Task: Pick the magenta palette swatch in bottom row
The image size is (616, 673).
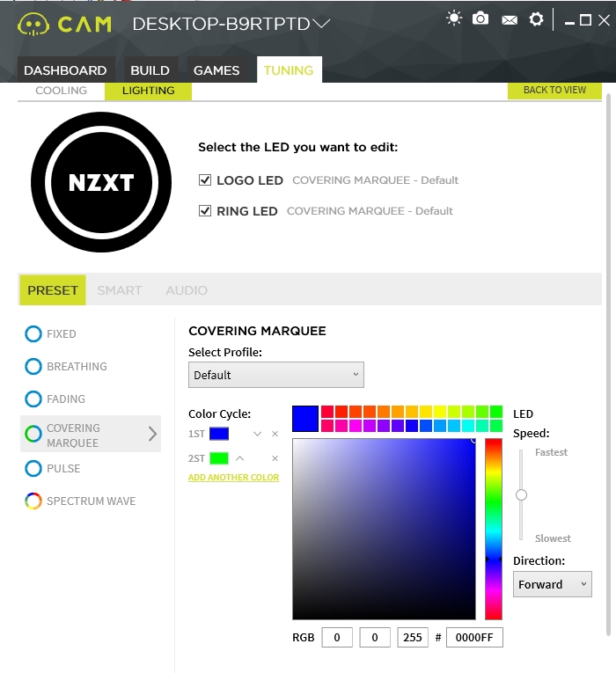Action: 356,425
